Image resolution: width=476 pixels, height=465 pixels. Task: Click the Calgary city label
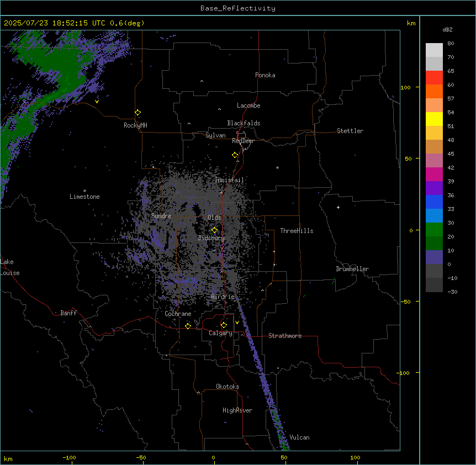[220, 333]
